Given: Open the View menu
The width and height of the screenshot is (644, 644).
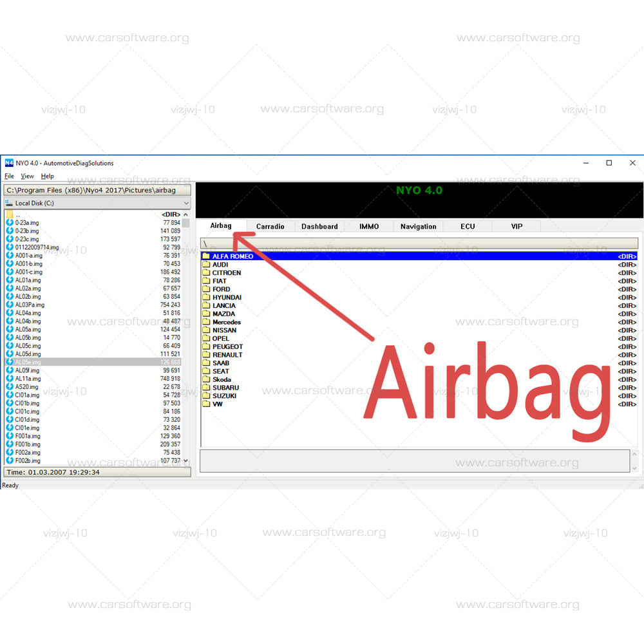Looking at the screenshot, I should (27, 176).
